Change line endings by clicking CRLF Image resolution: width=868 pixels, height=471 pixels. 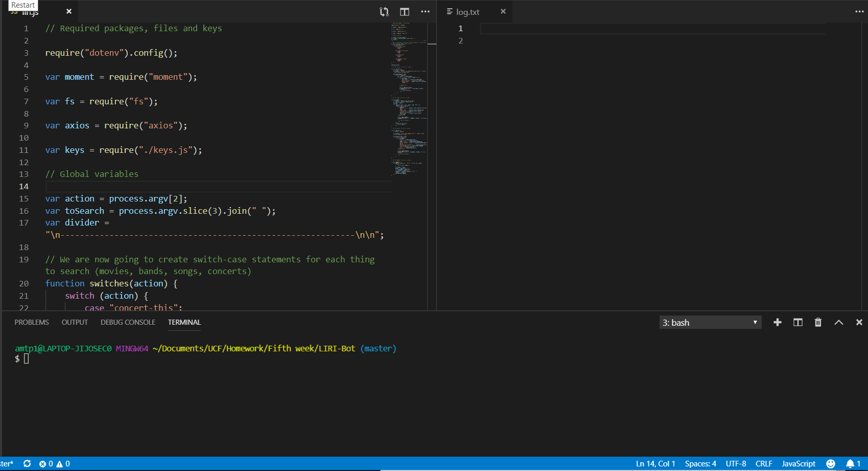click(763, 463)
